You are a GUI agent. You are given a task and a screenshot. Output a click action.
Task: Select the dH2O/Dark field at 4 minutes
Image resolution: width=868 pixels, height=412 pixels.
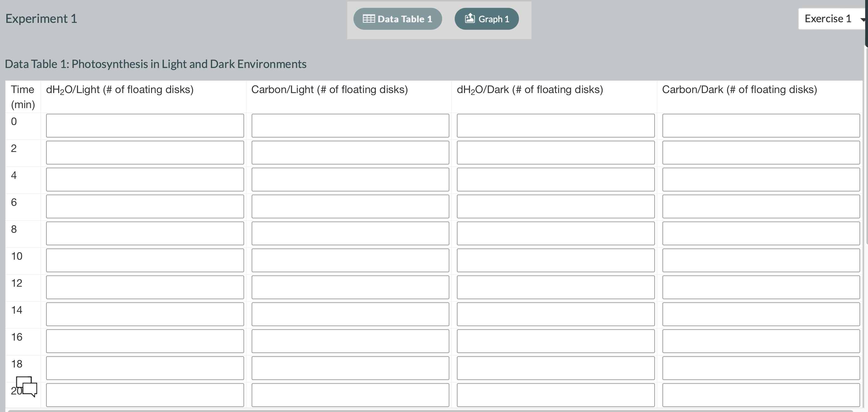pos(555,179)
